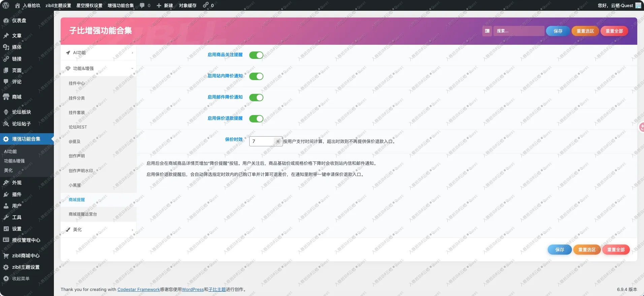Click the 仪表盘 dashboard icon
The width and height of the screenshot is (644, 296).
(x=6, y=21)
